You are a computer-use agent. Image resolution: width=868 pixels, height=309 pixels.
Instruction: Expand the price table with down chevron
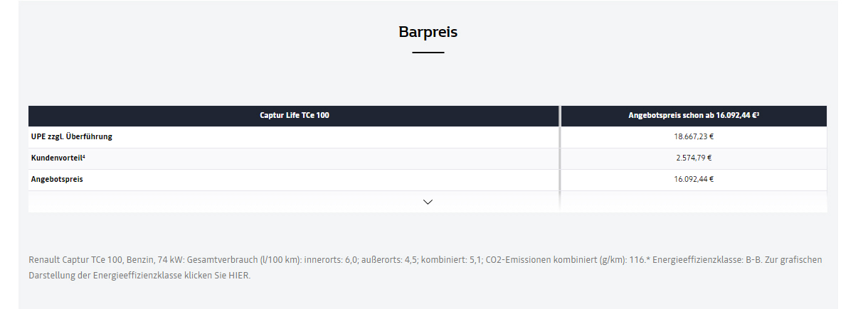[428, 202]
